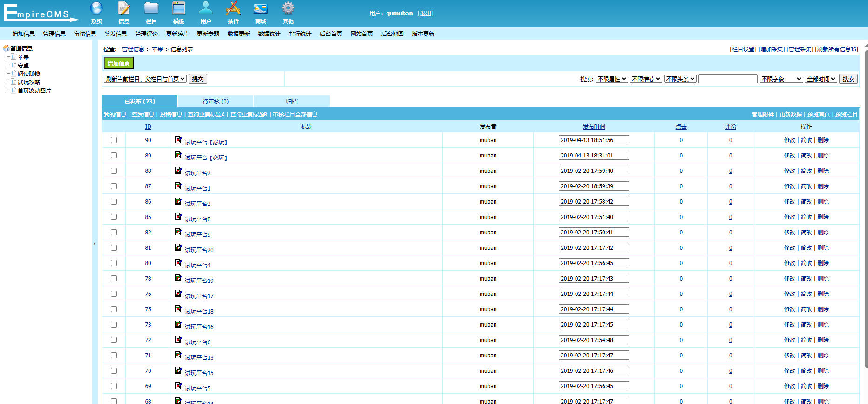Tick the checkbox for row ID 90

pos(114,140)
